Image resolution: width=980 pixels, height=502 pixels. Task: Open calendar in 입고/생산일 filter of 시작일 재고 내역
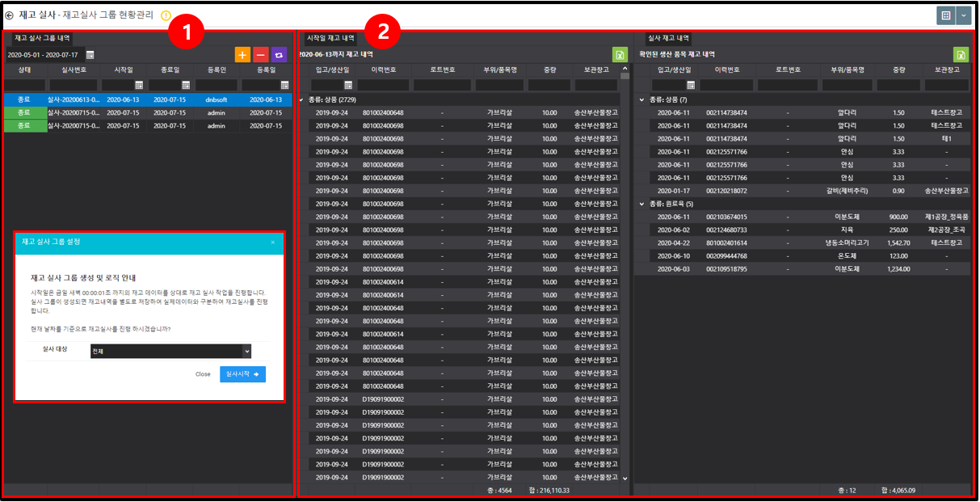click(348, 85)
